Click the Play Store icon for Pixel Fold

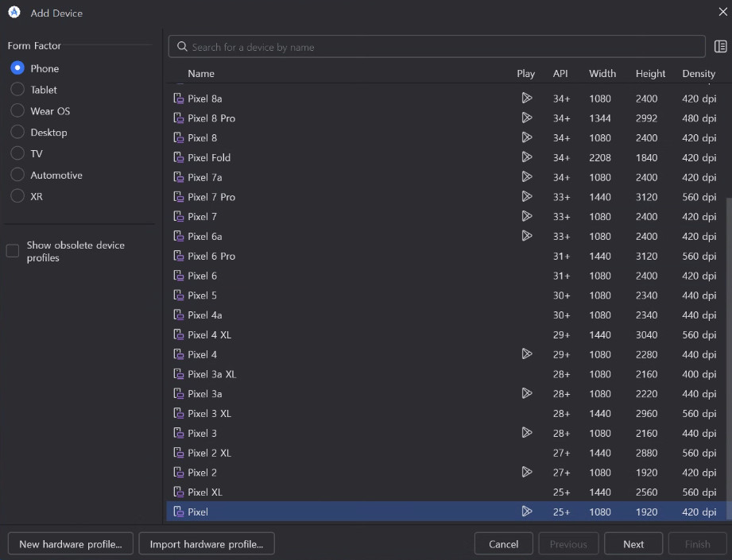(527, 156)
